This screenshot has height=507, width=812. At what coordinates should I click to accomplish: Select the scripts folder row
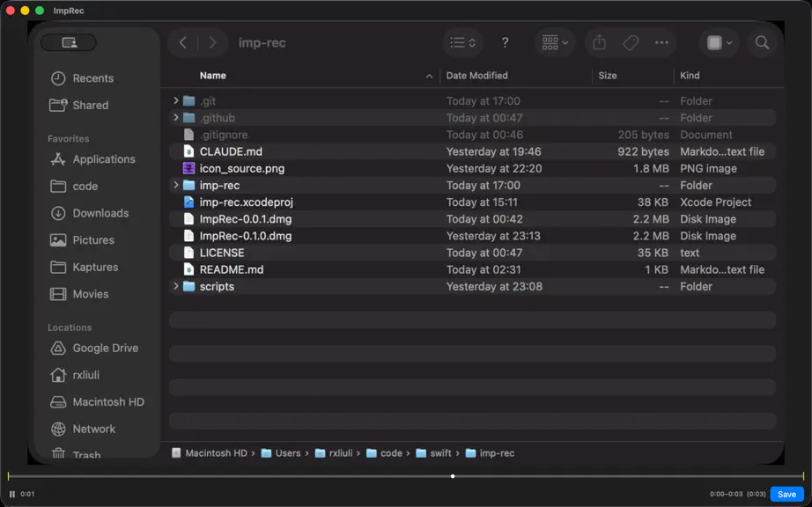[x=472, y=287]
